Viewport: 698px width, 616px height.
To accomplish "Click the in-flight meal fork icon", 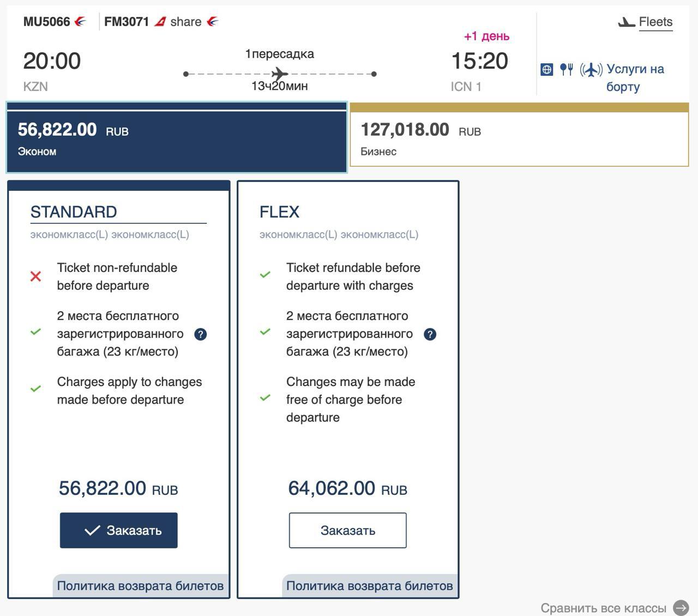I will pyautogui.click(x=567, y=70).
